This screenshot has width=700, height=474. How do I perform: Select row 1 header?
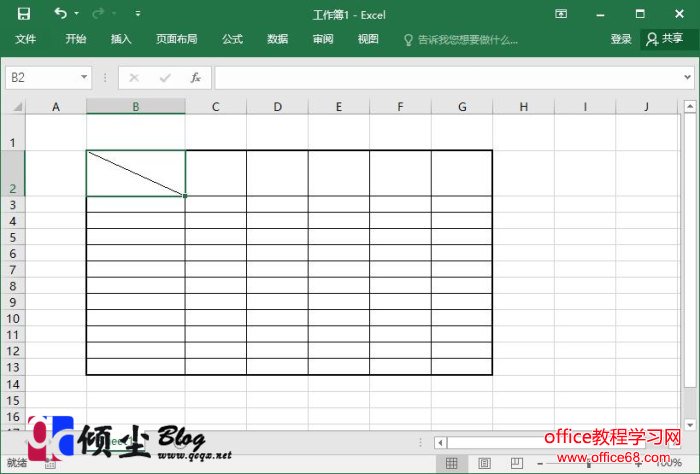point(13,132)
